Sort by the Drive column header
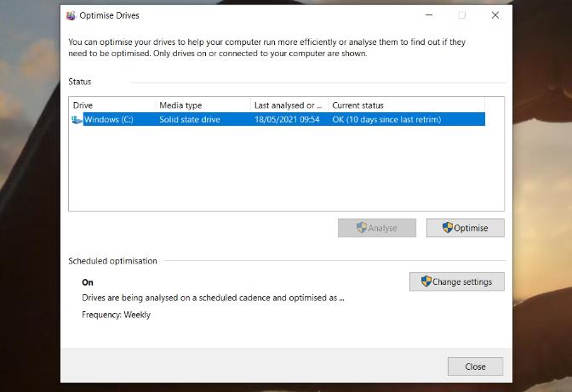 [112, 105]
